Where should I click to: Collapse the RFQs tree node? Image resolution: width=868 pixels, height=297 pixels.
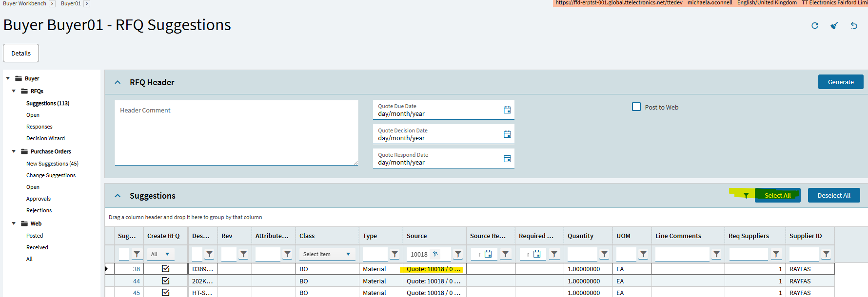14,91
